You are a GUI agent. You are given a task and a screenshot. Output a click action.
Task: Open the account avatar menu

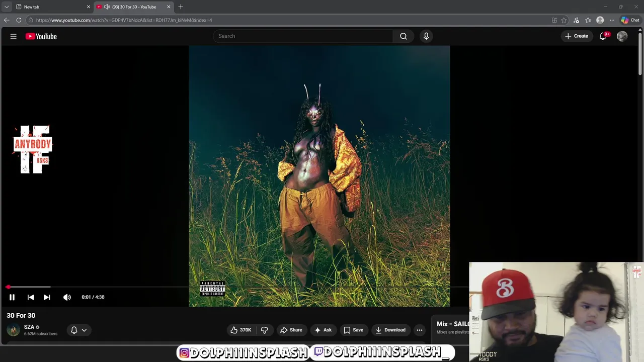coord(622,36)
